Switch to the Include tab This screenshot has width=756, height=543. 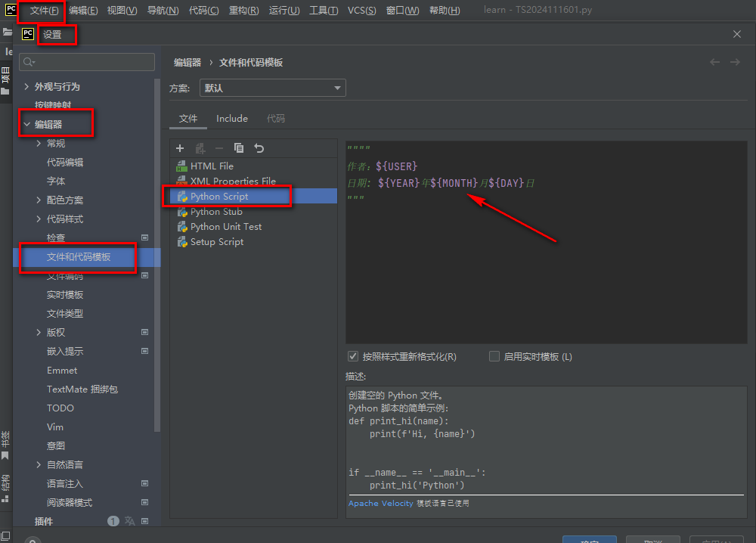click(x=232, y=119)
